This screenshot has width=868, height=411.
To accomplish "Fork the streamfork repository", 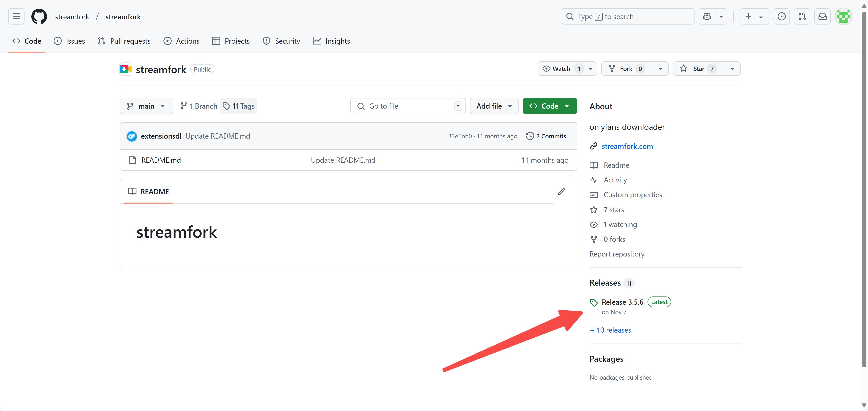I will point(626,69).
